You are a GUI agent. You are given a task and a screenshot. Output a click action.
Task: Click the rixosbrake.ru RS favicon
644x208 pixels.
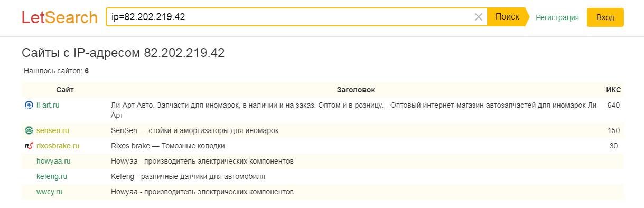pos(29,146)
